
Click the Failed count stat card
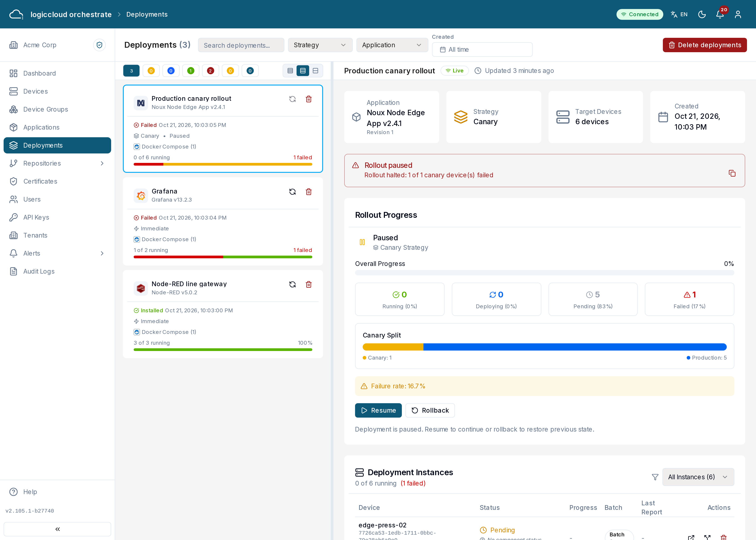(x=689, y=299)
